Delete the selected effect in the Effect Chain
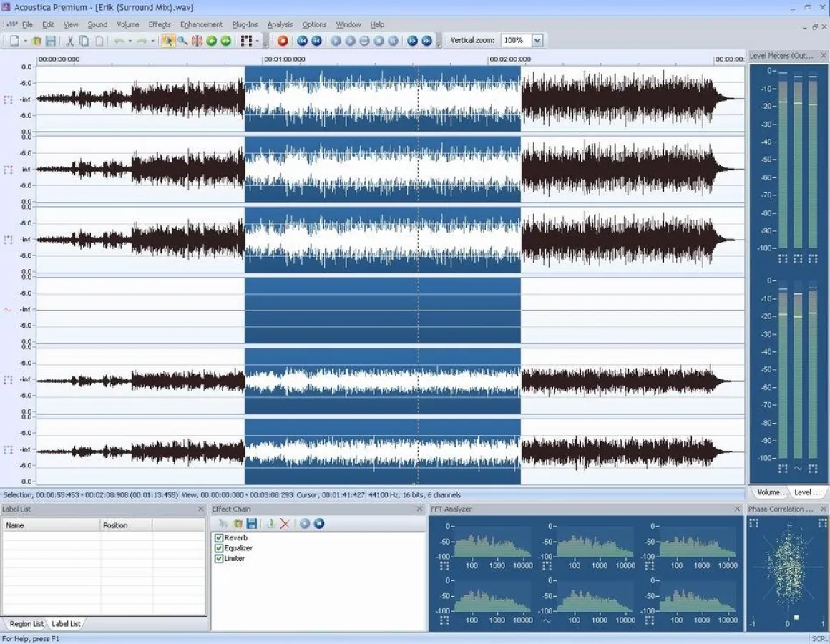 (x=285, y=524)
